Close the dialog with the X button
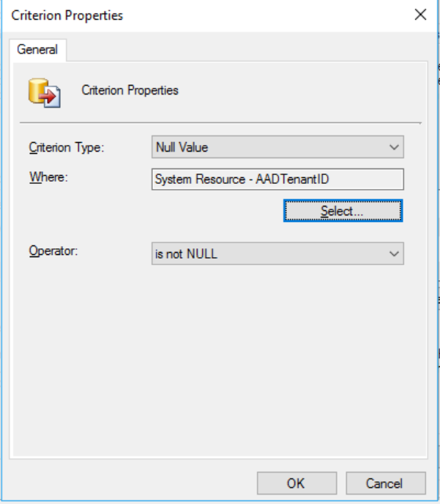This screenshot has height=504, width=440. 420,15
